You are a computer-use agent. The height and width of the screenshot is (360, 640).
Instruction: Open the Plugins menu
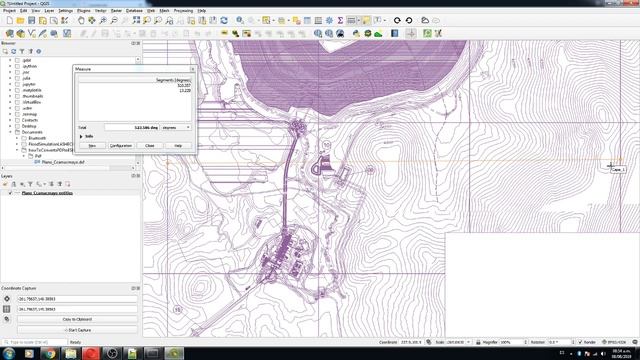coord(84,11)
